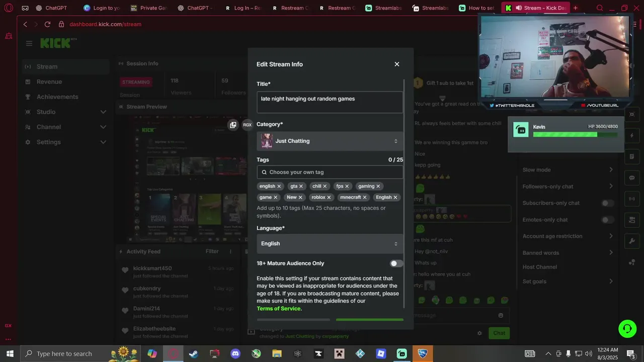Open Slow mode settings
Viewport: 644px width, 362px height.
tap(568, 170)
